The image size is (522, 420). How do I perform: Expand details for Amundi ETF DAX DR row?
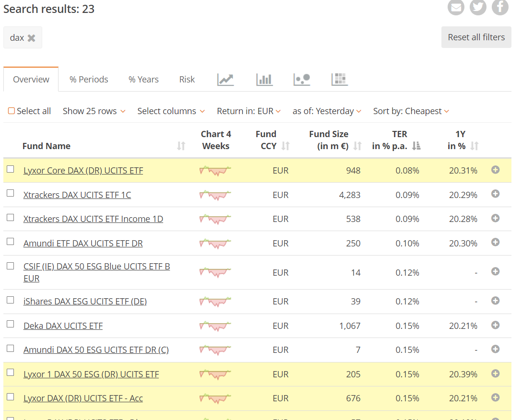(495, 242)
